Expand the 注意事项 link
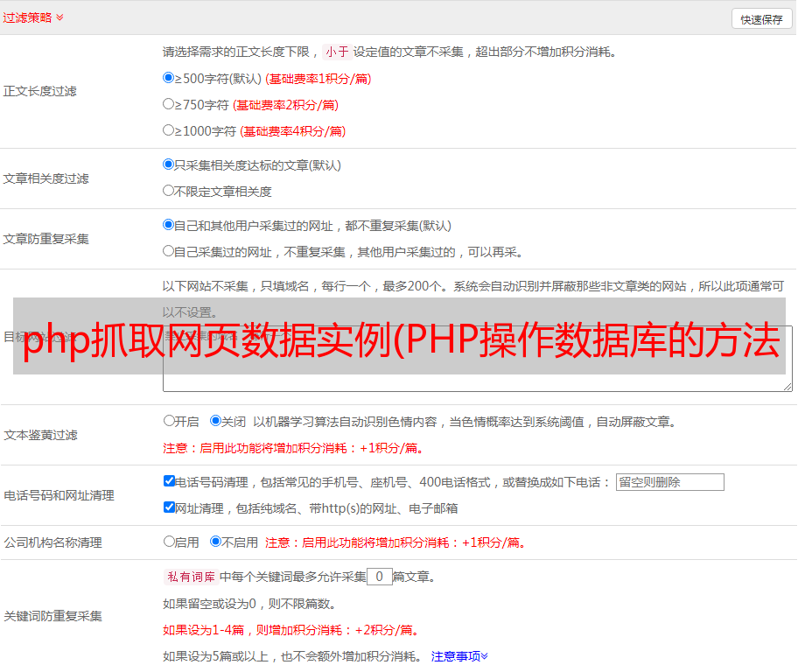This screenshot has width=798, height=672. (459, 655)
